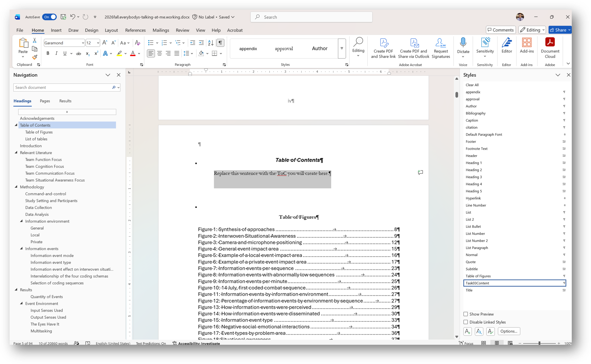Apply the yellow text highlight color

[x=119, y=53]
